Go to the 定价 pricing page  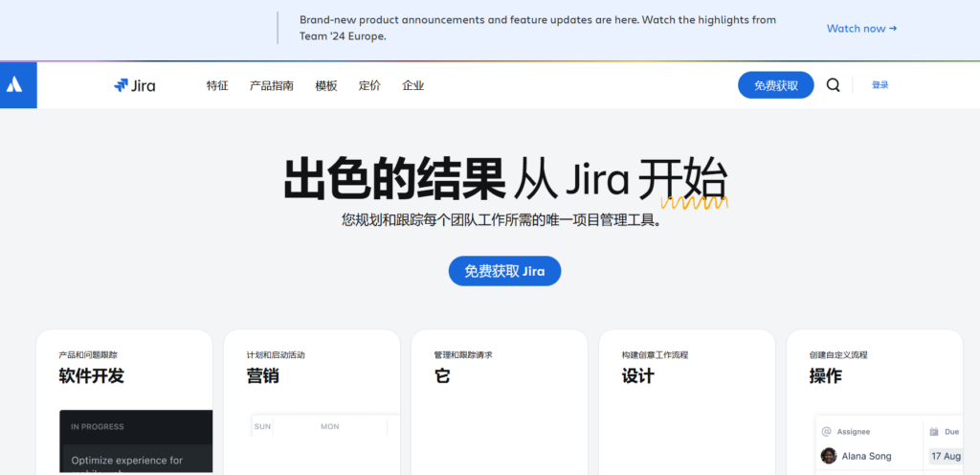point(369,85)
